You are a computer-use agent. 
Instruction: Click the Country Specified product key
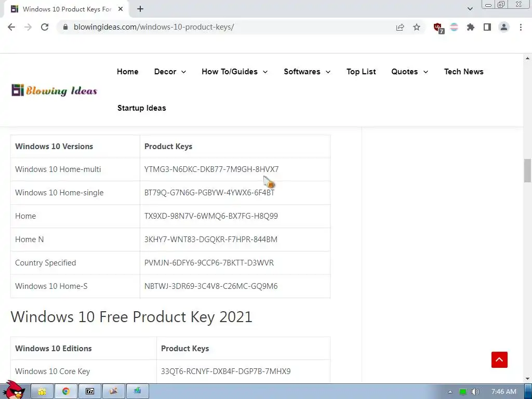209,262
